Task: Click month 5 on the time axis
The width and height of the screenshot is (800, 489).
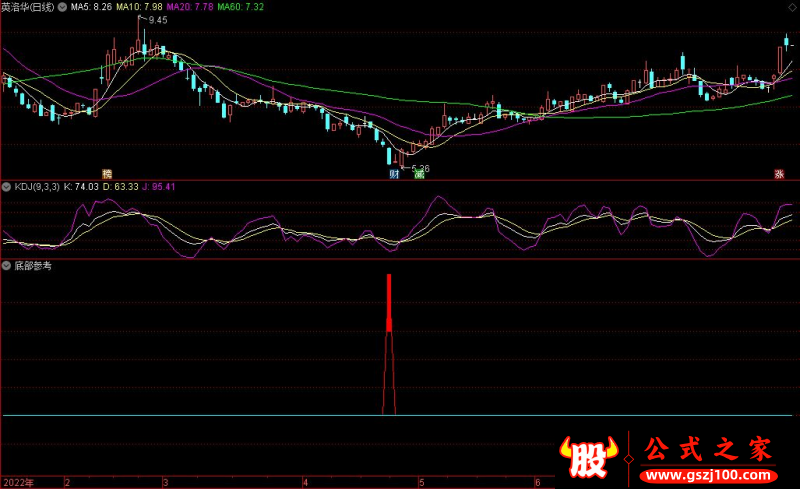Action: 421,482
